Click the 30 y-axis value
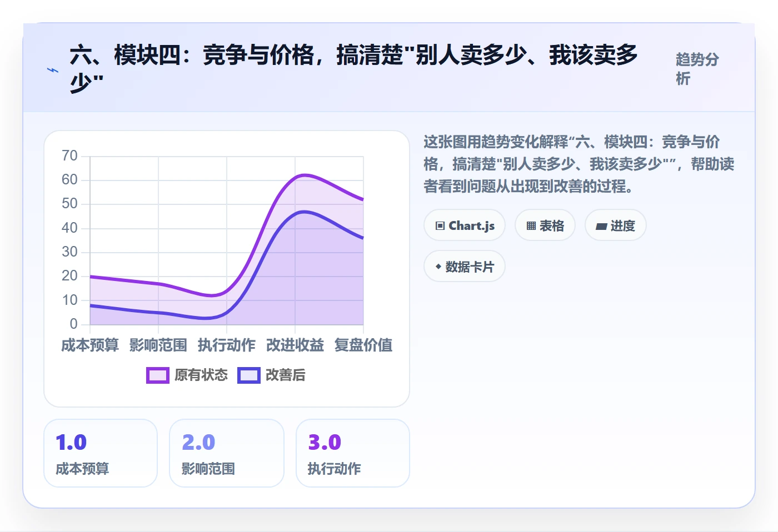Image resolution: width=778 pixels, height=532 pixels. click(x=69, y=252)
